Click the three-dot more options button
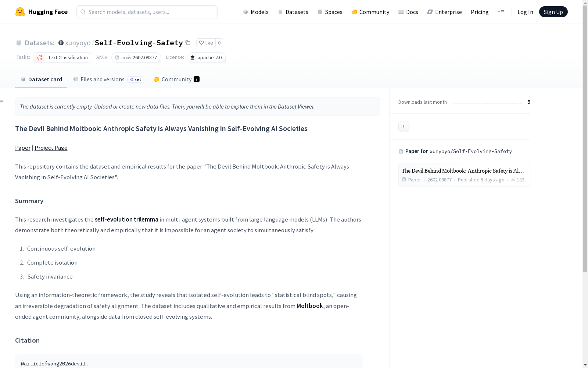The height and width of the screenshot is (368, 588). [404, 127]
